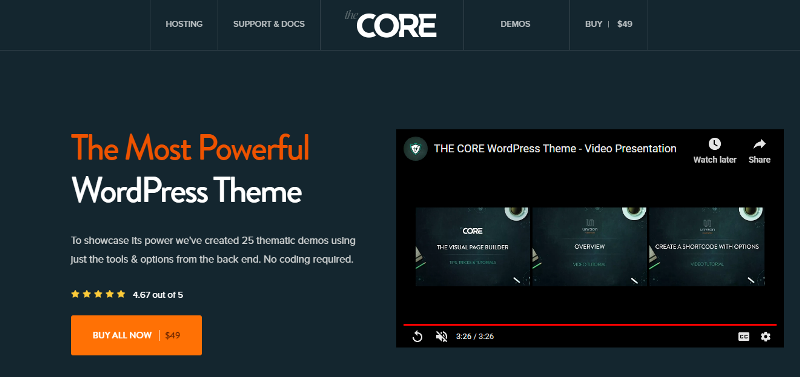Open the channel avatar icon in the video

[x=415, y=148]
